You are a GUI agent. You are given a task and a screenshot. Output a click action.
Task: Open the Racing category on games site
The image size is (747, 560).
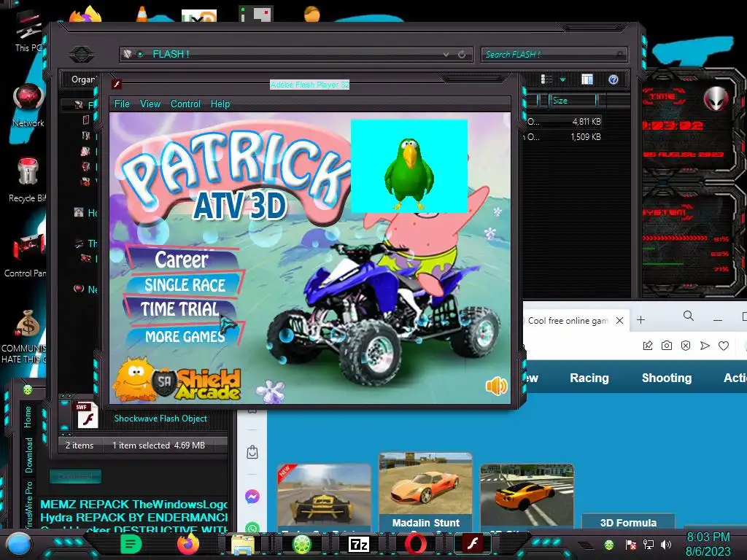tap(589, 378)
